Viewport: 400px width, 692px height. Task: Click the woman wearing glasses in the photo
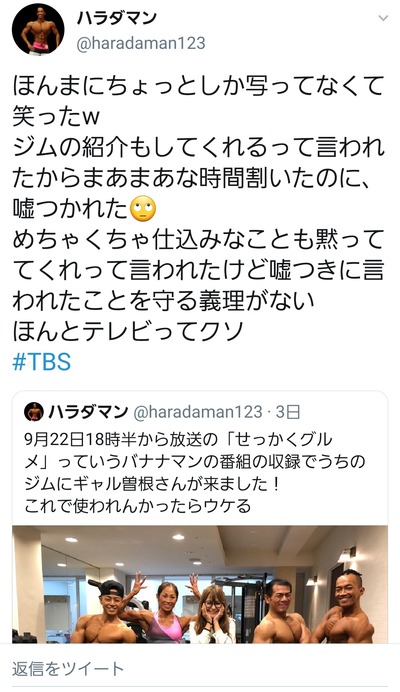pos(213,615)
